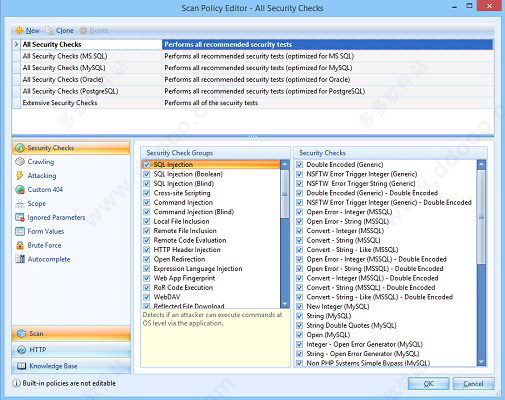505x400 pixels.
Task: Click up arrow of Security Checks scrollbar
Action: [481, 165]
